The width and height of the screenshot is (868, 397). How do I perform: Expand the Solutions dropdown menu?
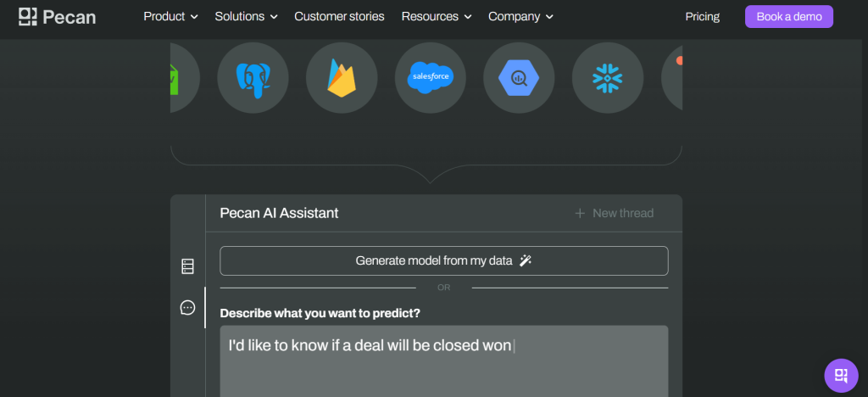click(x=247, y=17)
